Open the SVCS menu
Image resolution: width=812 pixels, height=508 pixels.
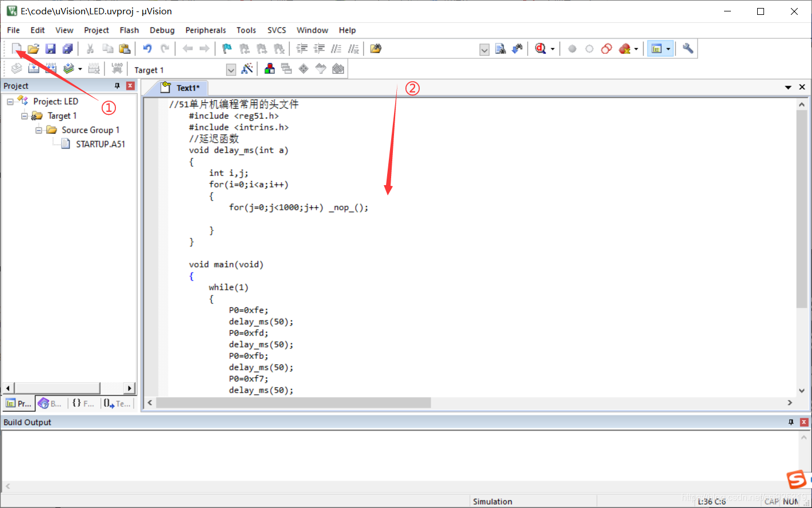tap(277, 30)
